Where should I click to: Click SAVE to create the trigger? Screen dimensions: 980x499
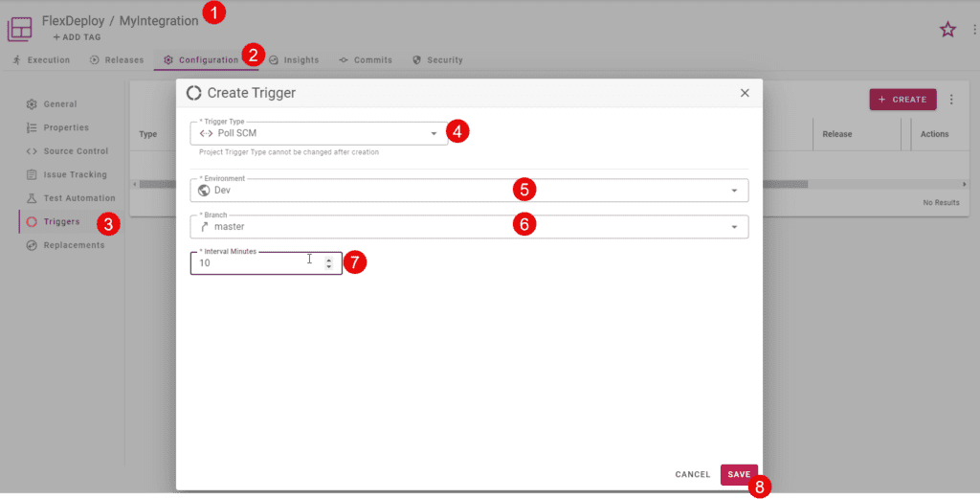point(739,475)
